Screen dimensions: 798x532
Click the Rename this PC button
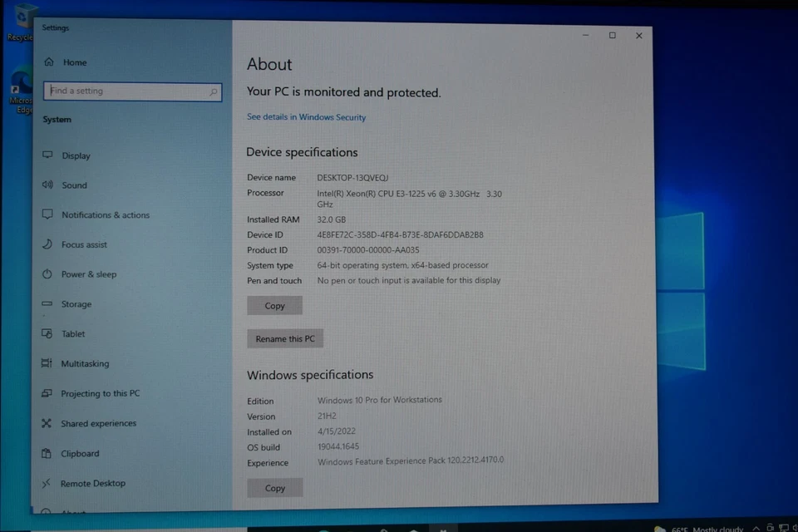[x=285, y=338]
